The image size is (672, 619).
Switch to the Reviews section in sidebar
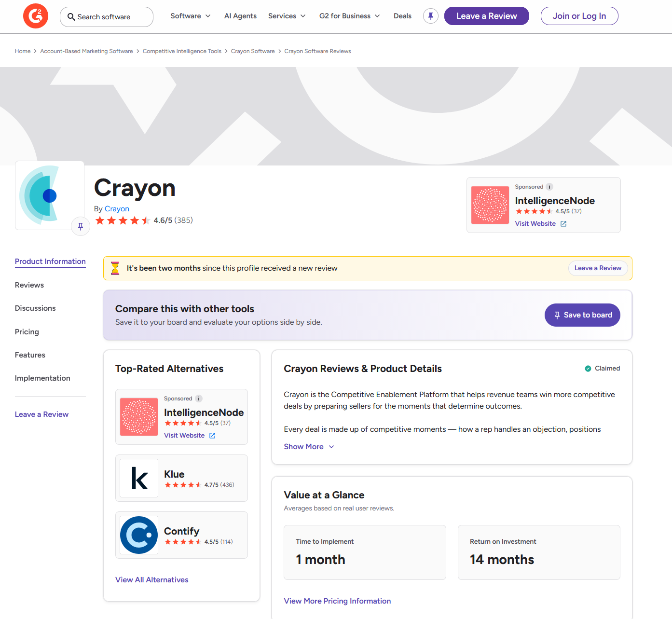tap(29, 285)
